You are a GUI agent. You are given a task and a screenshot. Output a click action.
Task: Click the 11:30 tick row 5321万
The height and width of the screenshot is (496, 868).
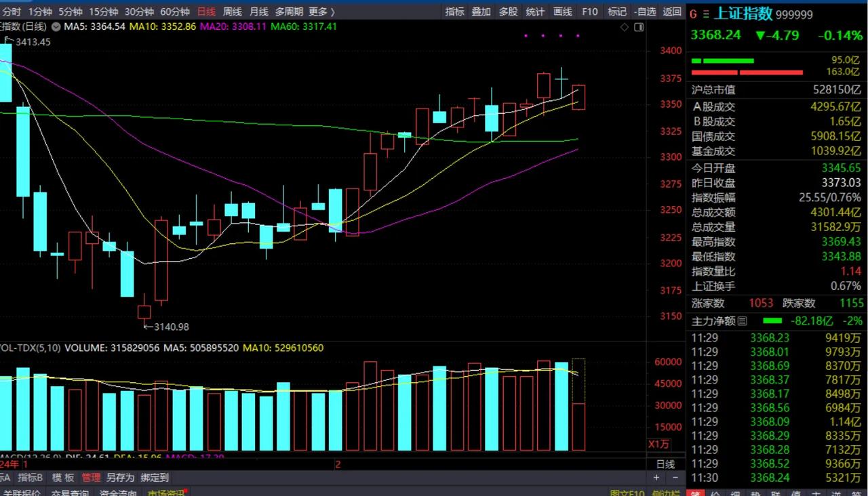[x=776, y=478]
